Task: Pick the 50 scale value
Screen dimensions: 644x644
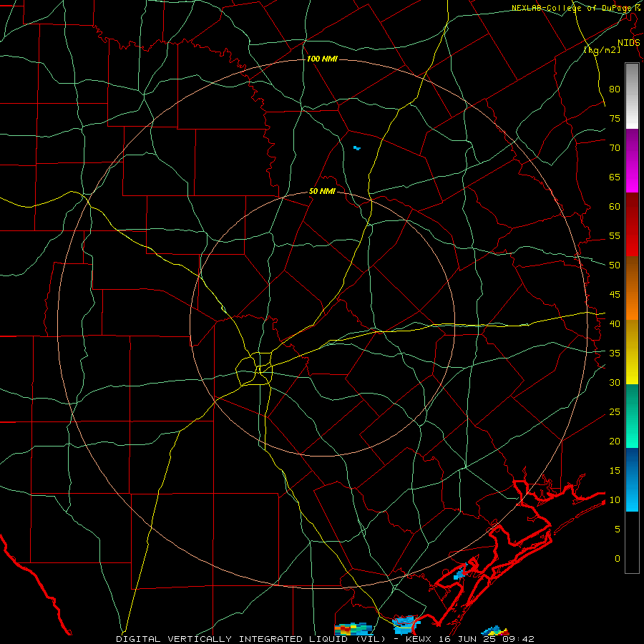Action: coord(615,265)
